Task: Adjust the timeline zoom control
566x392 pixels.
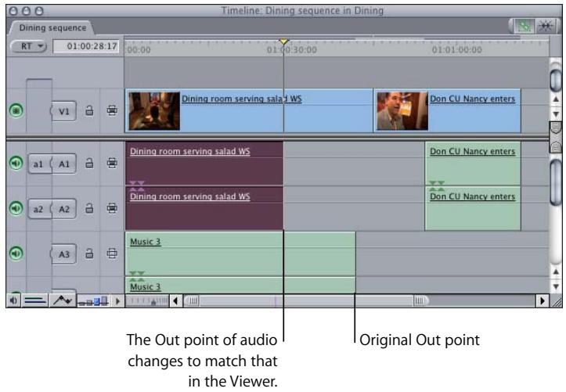Action: (x=147, y=300)
